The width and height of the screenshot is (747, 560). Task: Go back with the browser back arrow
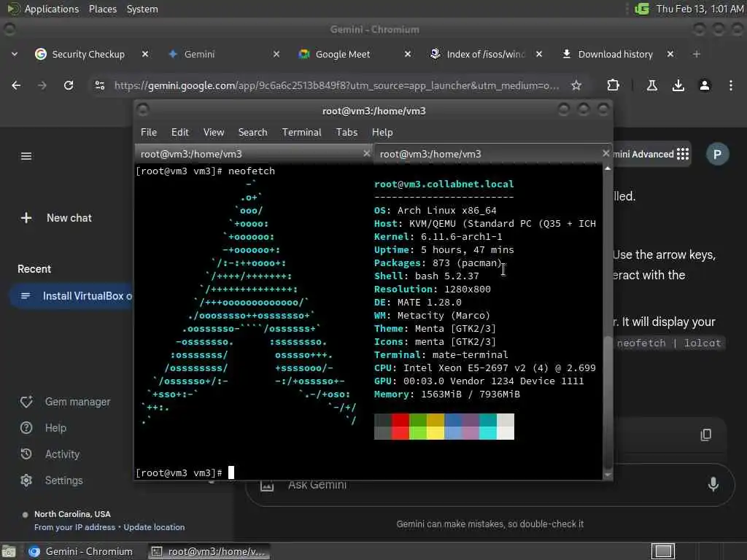pos(16,85)
